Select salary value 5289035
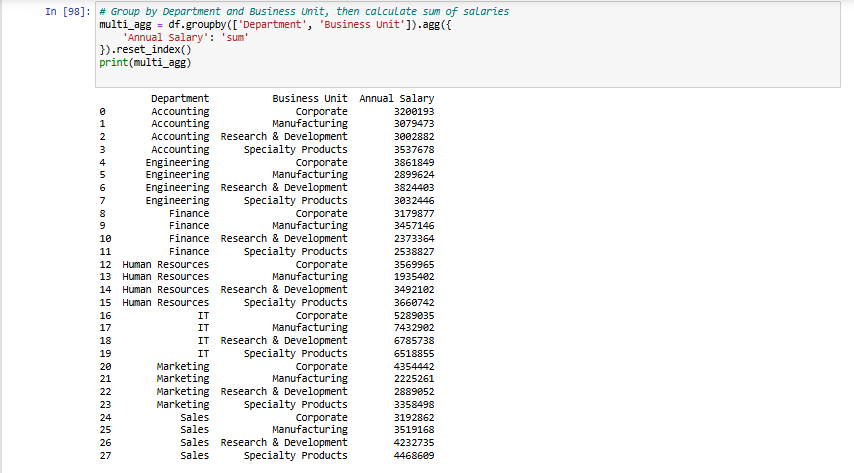Image resolution: width=854 pixels, height=473 pixels. pyautogui.click(x=414, y=316)
